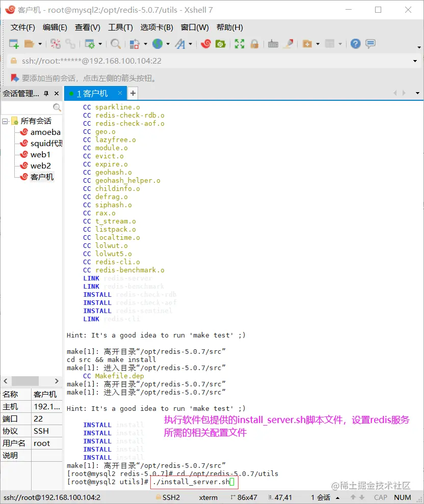Add a new tab with plus button

(x=133, y=93)
